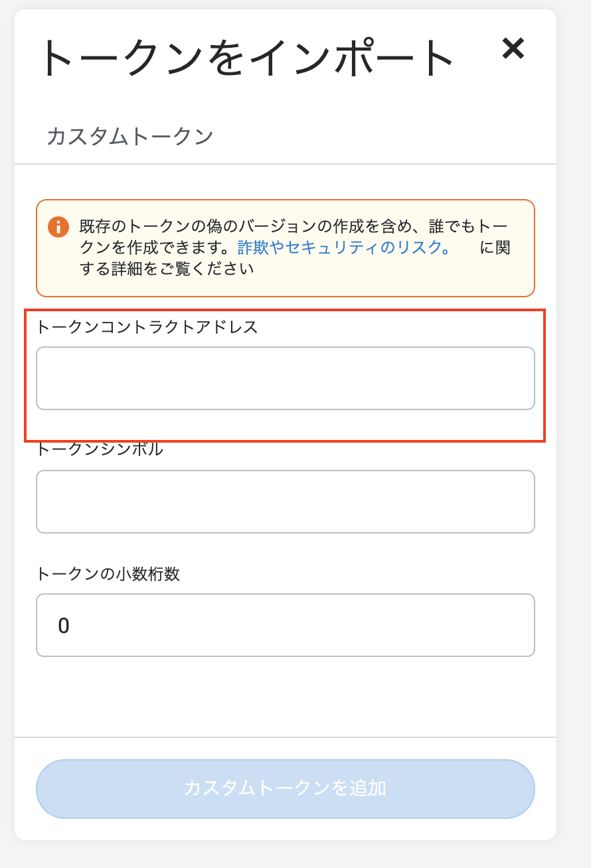Focus the トークンシンボル input field
This screenshot has height=868, width=591.
pyautogui.click(x=286, y=502)
